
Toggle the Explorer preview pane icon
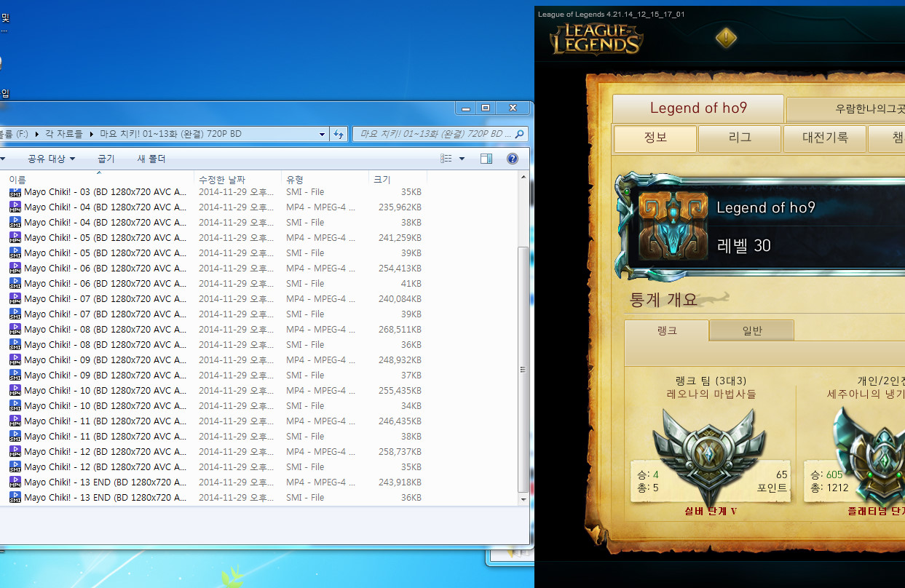(486, 159)
